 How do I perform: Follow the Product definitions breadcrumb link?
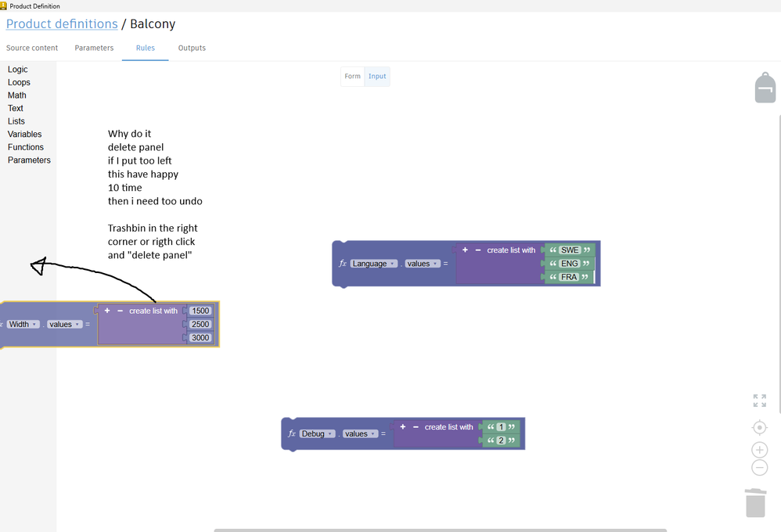point(62,24)
